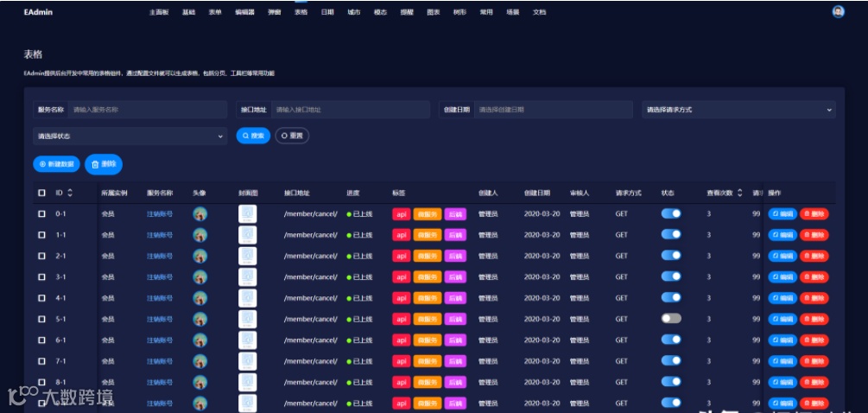Toggle the 状态 switch in row 0-1
Viewport: 868px width, 413px height.
click(x=671, y=213)
